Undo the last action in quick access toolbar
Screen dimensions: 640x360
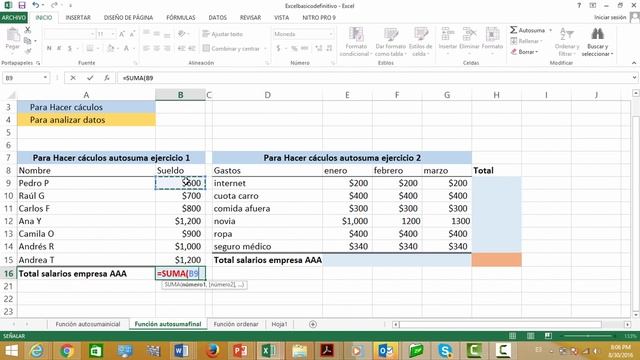[x=36, y=5]
